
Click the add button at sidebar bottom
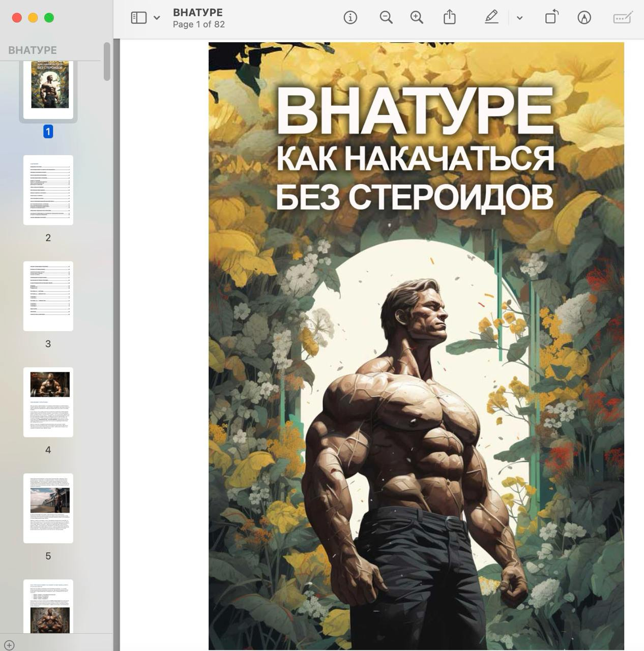click(x=9, y=644)
